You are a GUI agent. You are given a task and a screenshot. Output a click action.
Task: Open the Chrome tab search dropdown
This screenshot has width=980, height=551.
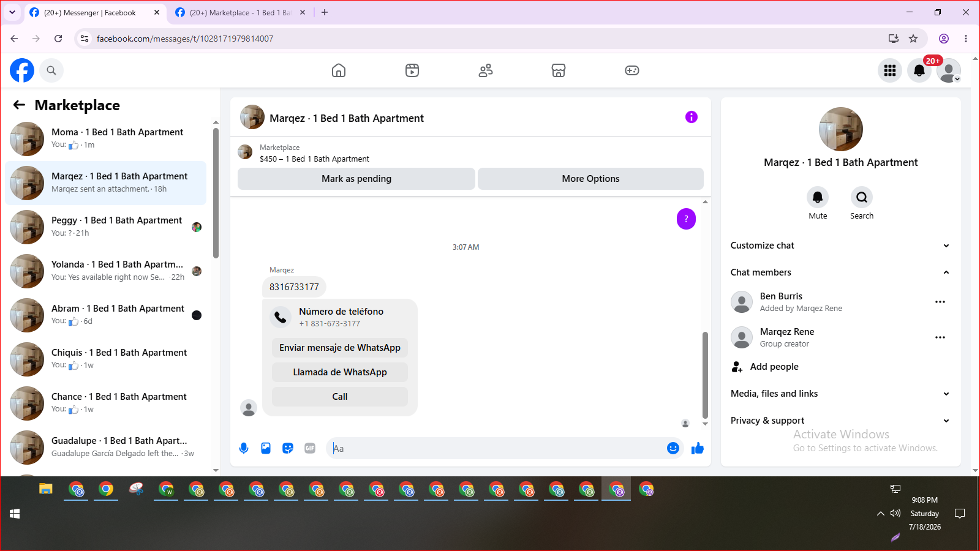click(12, 12)
